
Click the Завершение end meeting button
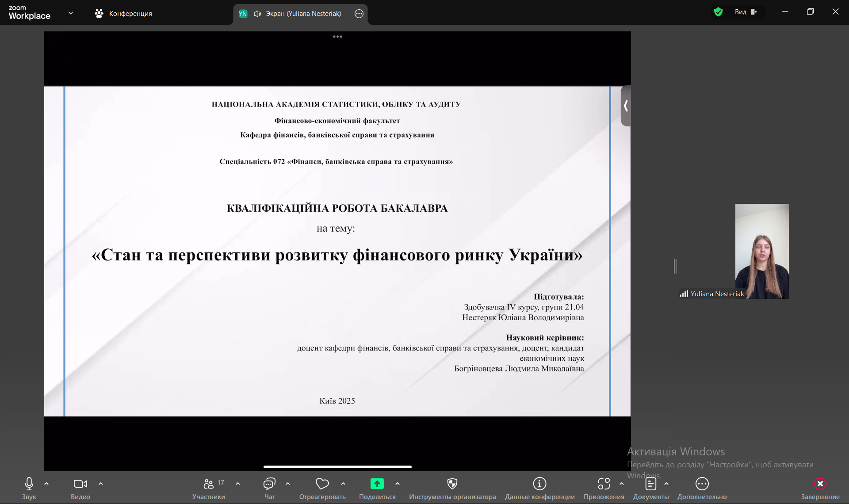820,484
